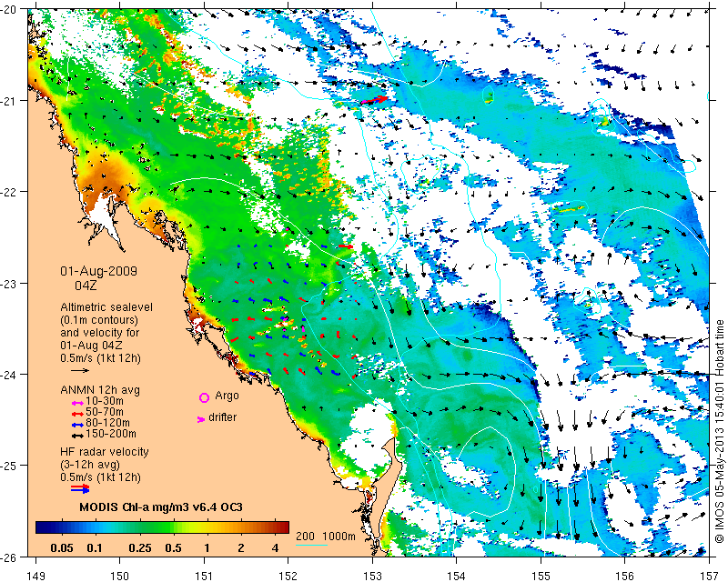The image size is (728, 582).
Task: Click latitude axis label '-26'
Action: point(8,556)
